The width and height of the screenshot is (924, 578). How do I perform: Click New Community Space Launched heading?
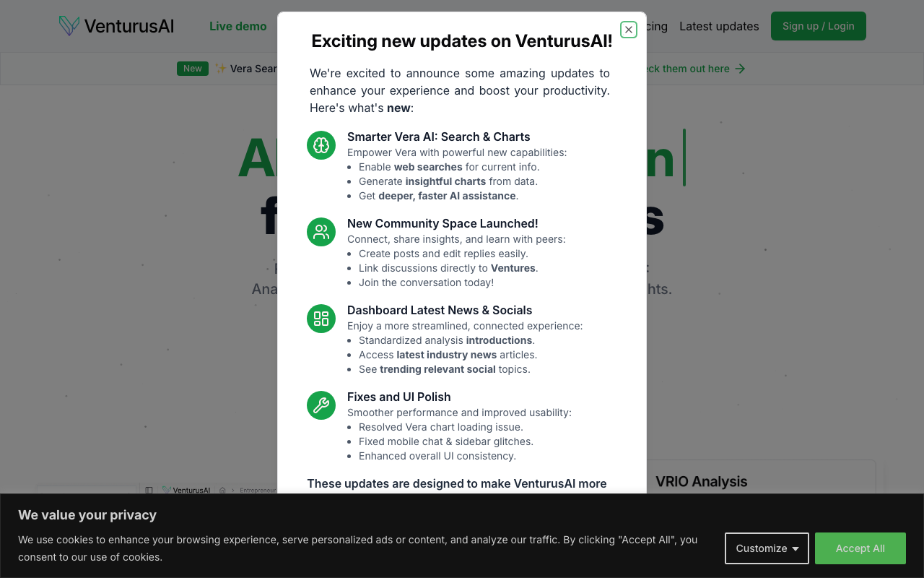tap(443, 223)
